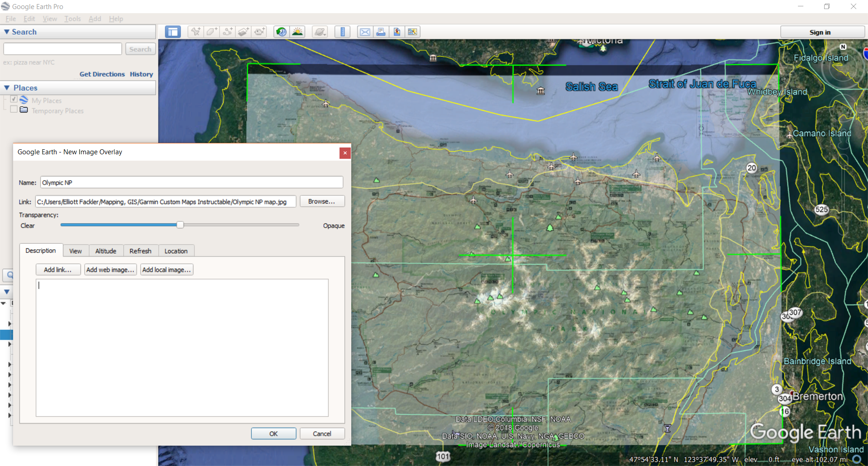Switch to the Refresh tab
Screen dimensions: 868x466
[x=141, y=251]
